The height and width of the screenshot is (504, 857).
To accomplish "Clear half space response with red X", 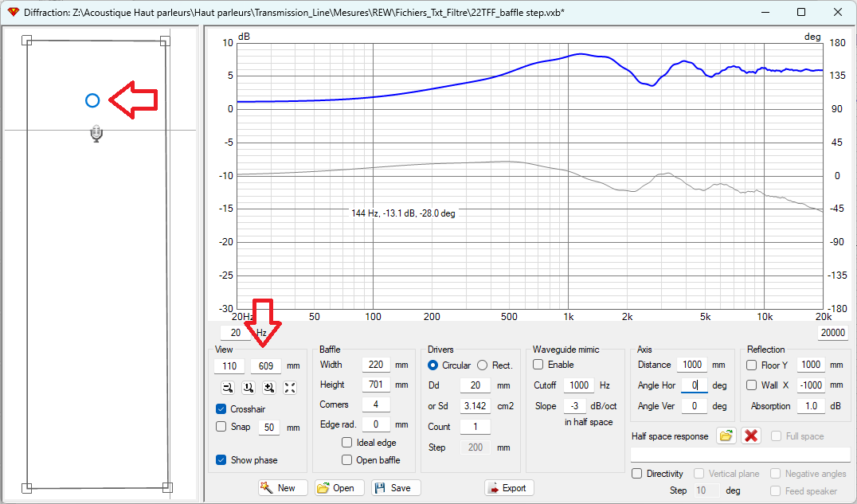I will 750,436.
